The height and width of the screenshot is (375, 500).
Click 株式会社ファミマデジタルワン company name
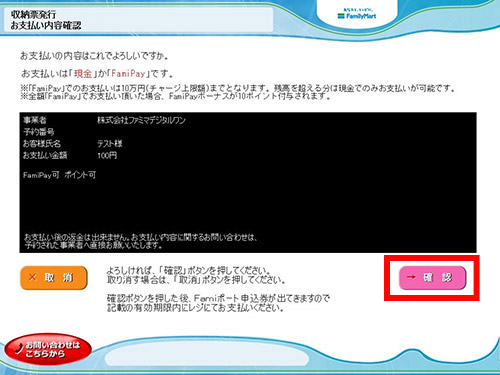click(142, 120)
